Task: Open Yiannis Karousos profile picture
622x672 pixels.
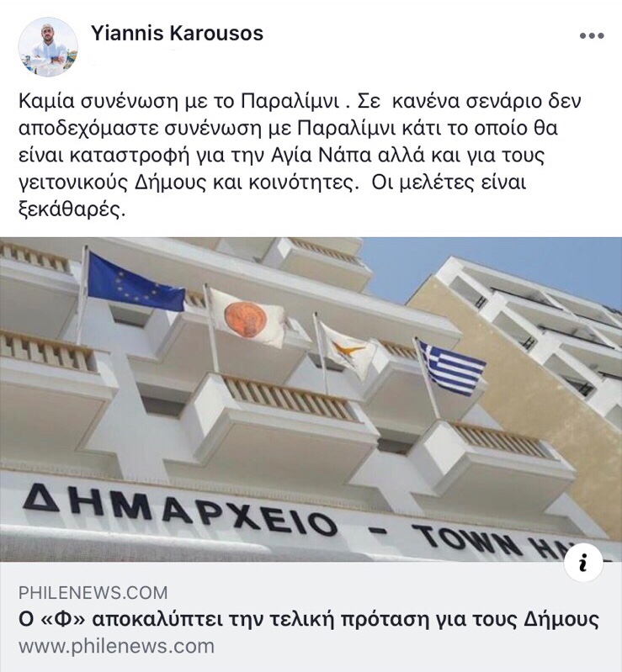Action: pos(48,47)
